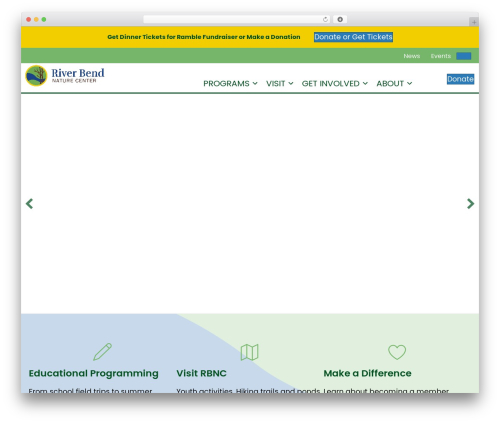500x423 pixels.
Task: Click the River Bend Nature Center logo
Action: [65, 76]
